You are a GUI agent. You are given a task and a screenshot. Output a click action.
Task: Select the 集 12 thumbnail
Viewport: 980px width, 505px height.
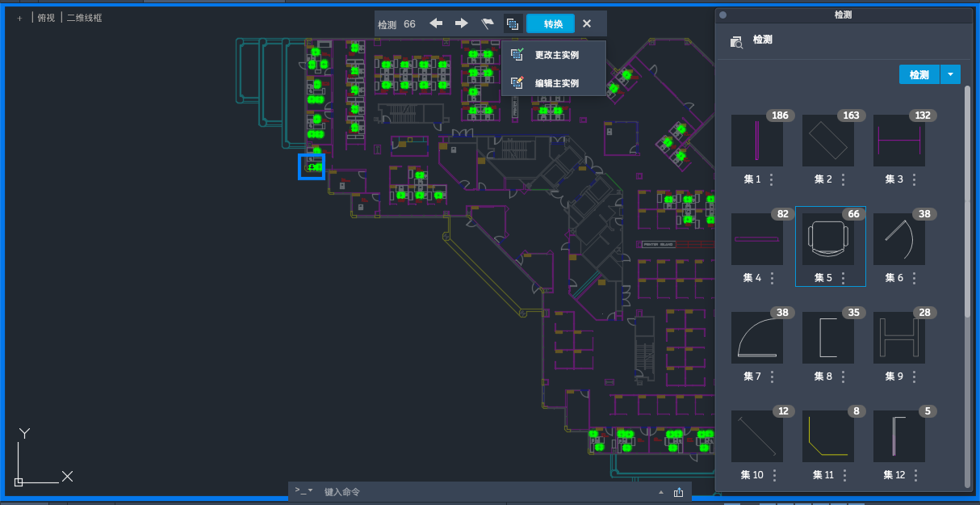(899, 436)
